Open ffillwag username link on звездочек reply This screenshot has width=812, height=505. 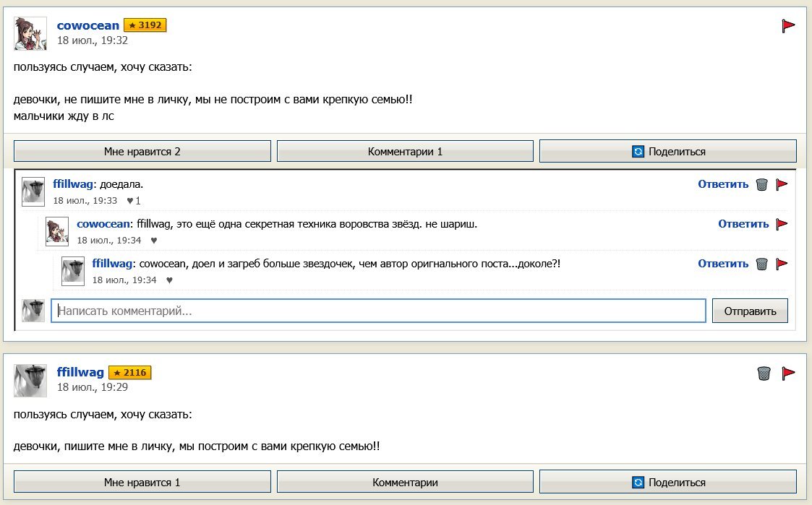pyautogui.click(x=112, y=264)
